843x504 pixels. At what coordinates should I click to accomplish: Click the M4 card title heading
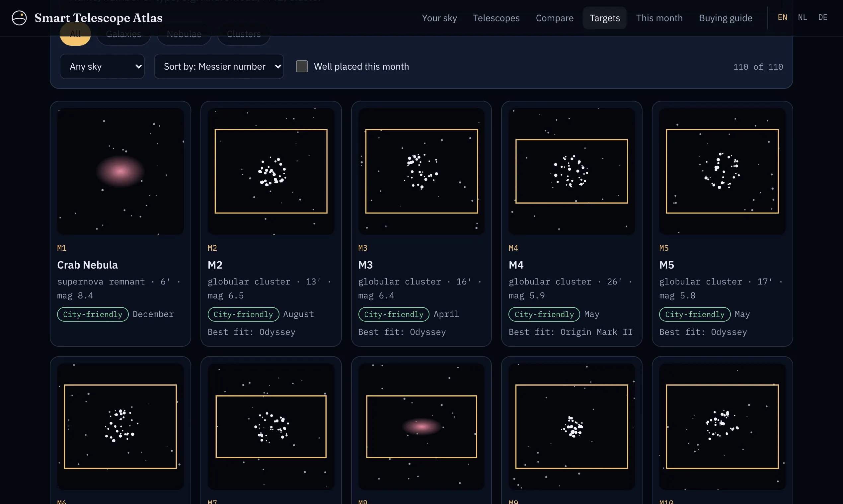(x=516, y=265)
